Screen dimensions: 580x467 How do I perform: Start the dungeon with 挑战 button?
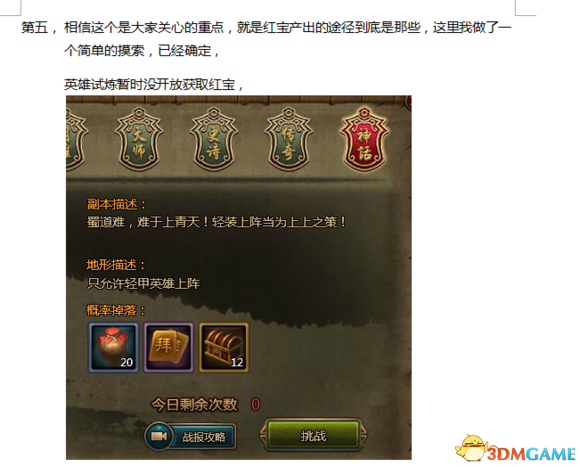(x=313, y=436)
